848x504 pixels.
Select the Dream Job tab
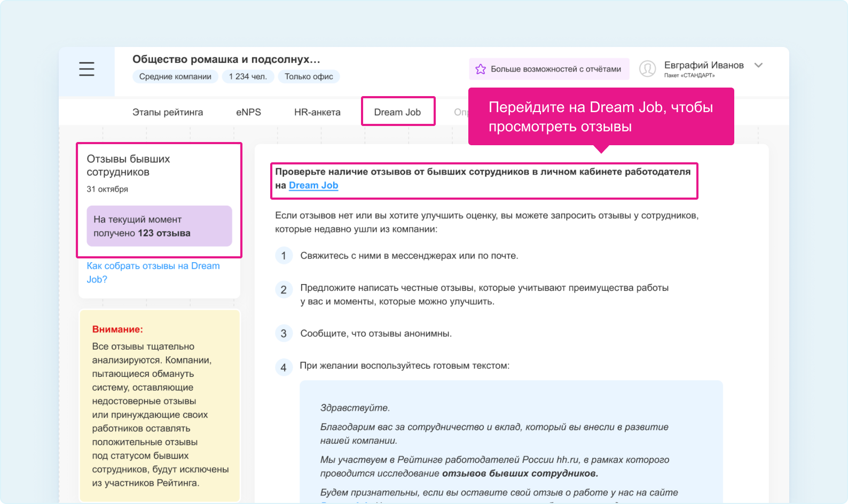397,112
